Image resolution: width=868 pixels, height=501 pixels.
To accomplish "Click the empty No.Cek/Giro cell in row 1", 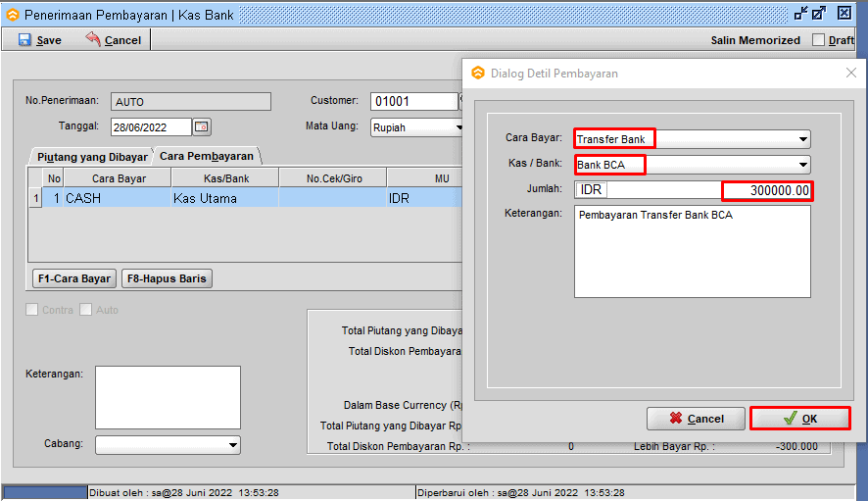I will (x=333, y=198).
